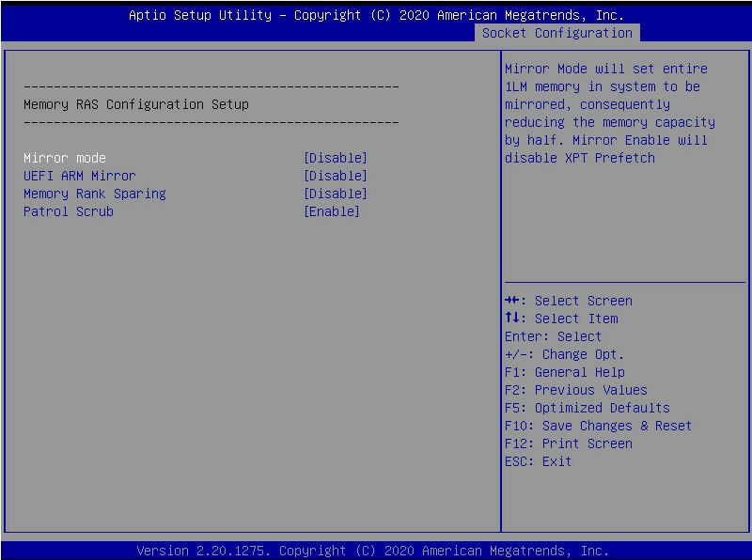Select the Mirror mode setting label
This screenshot has width=752, height=560.
tap(65, 158)
